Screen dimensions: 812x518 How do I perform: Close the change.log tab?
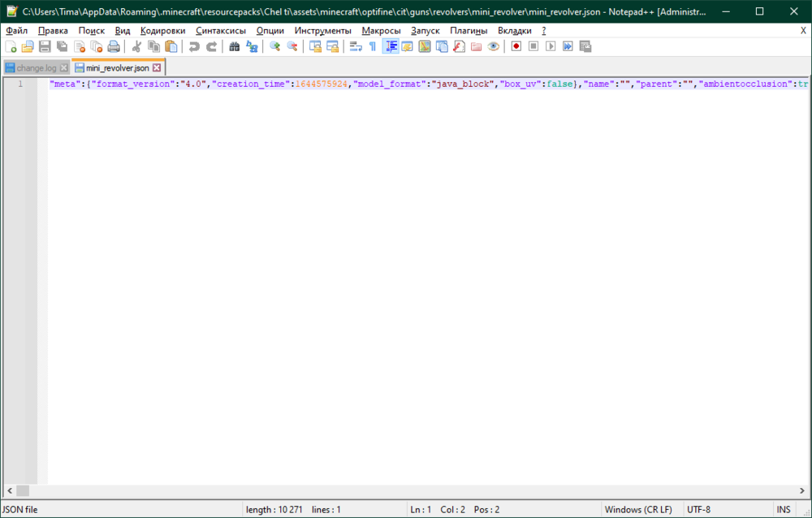point(63,68)
